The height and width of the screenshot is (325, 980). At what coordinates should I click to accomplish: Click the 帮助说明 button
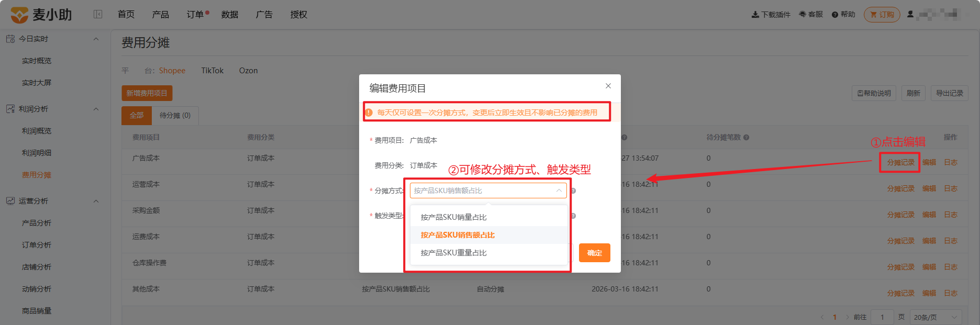coord(874,93)
